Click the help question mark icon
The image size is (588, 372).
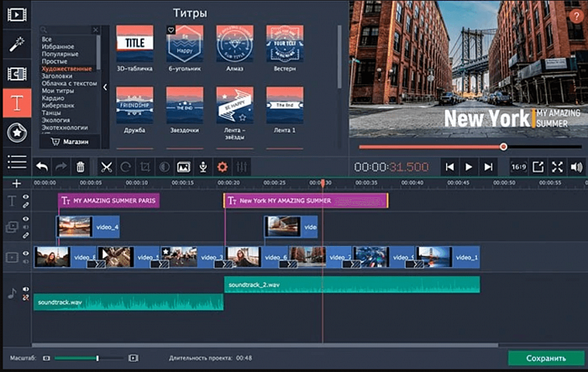(576, 16)
